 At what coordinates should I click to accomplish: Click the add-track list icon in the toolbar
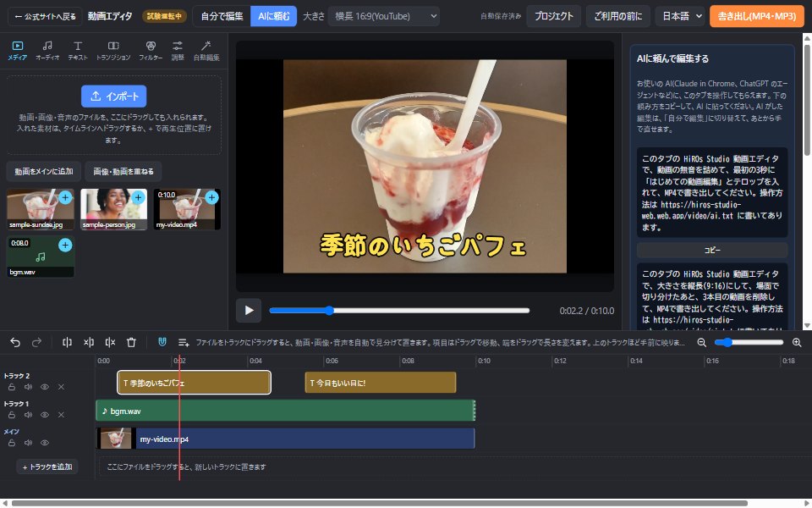pos(184,342)
